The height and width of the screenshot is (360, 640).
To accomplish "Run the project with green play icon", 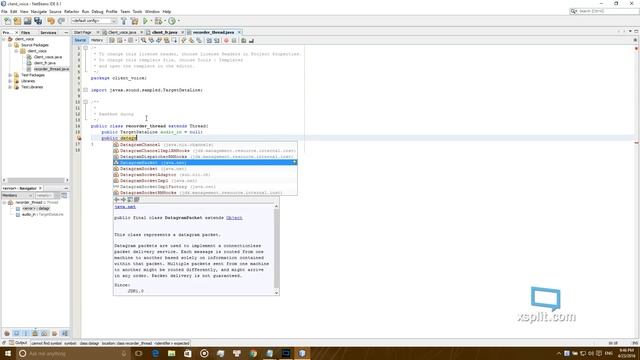I will pyautogui.click(x=145, y=21).
